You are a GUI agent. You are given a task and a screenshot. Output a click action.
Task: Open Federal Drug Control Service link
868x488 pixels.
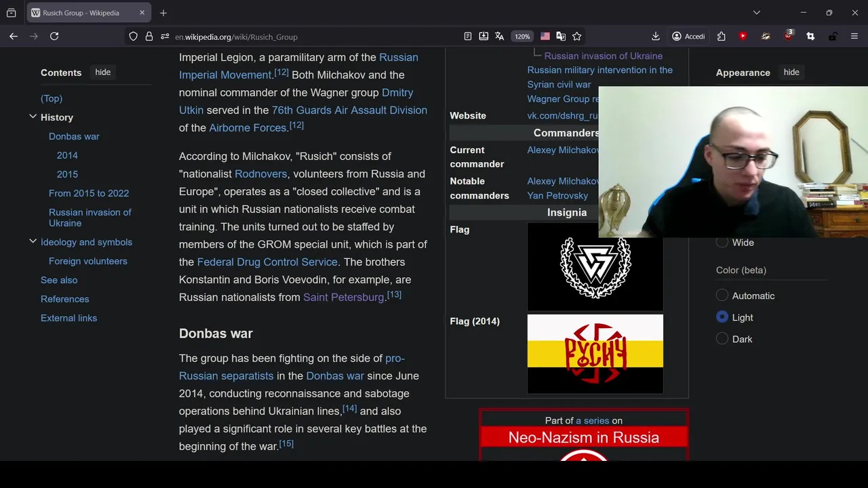267,262
